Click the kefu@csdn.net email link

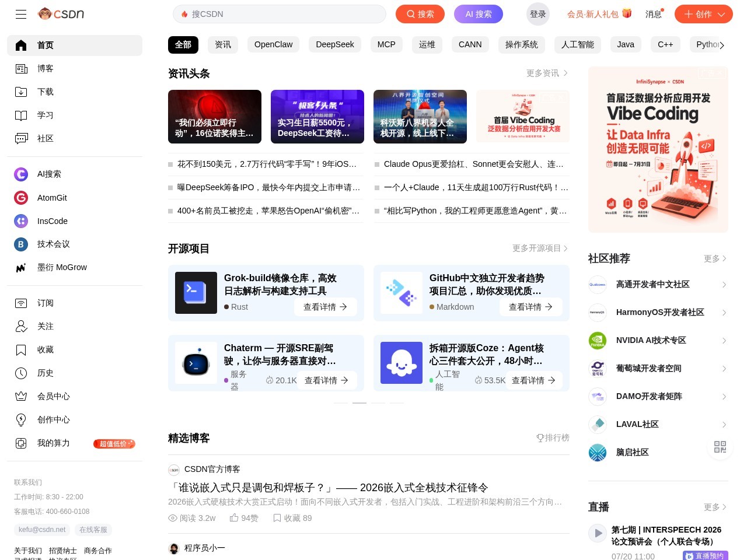(x=42, y=530)
